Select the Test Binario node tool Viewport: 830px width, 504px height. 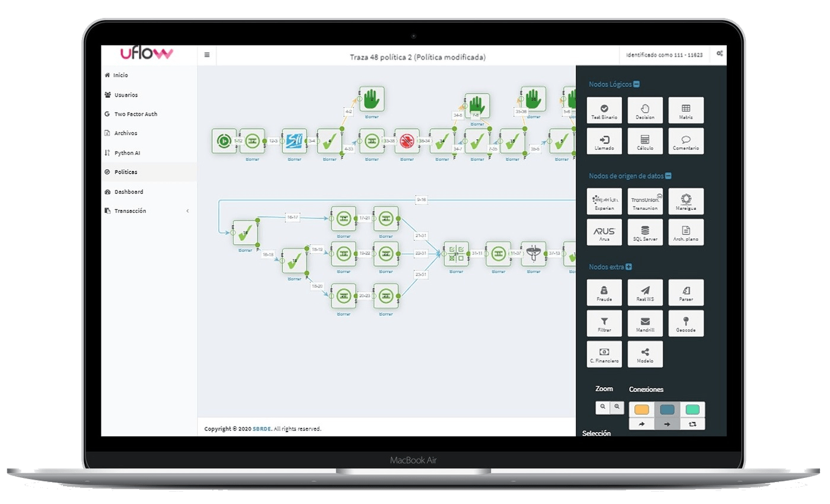pyautogui.click(x=604, y=110)
